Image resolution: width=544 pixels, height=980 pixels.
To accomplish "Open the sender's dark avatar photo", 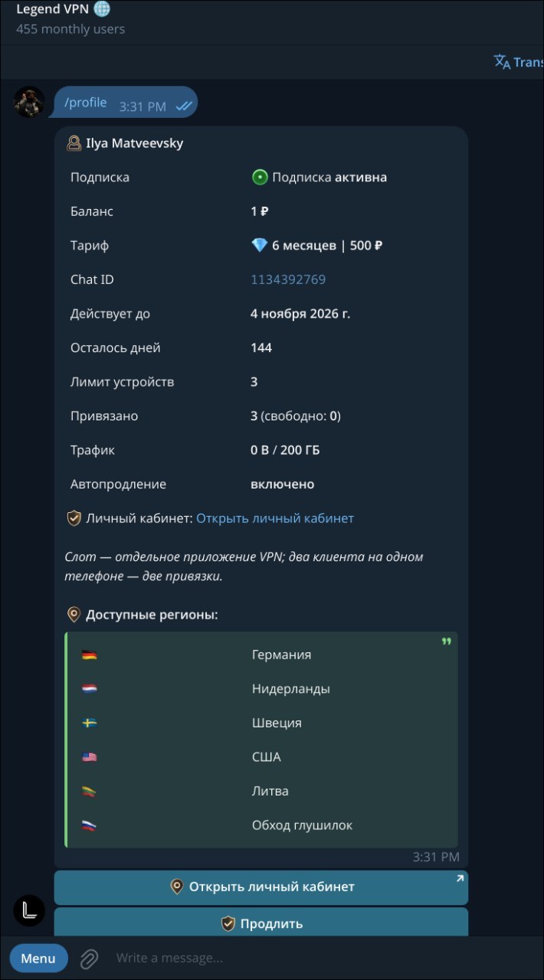I will click(29, 102).
